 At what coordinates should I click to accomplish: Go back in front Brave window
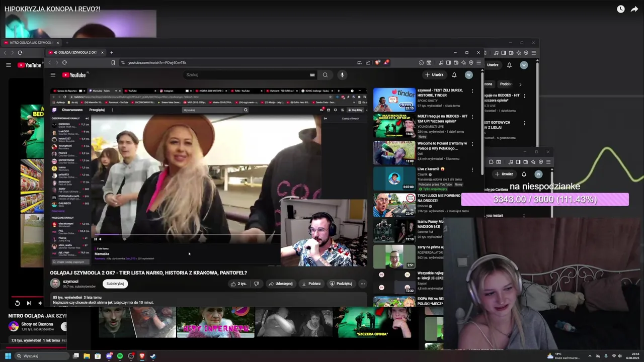pyautogui.click(x=49, y=62)
